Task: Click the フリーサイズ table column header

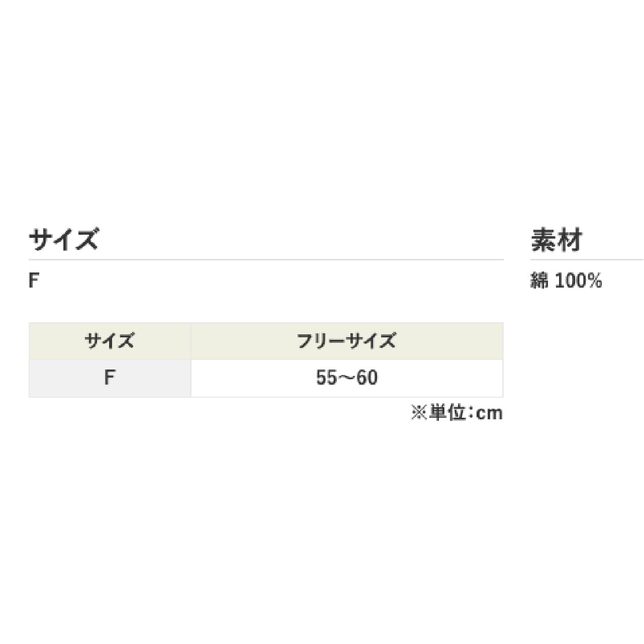Action: coord(346,341)
